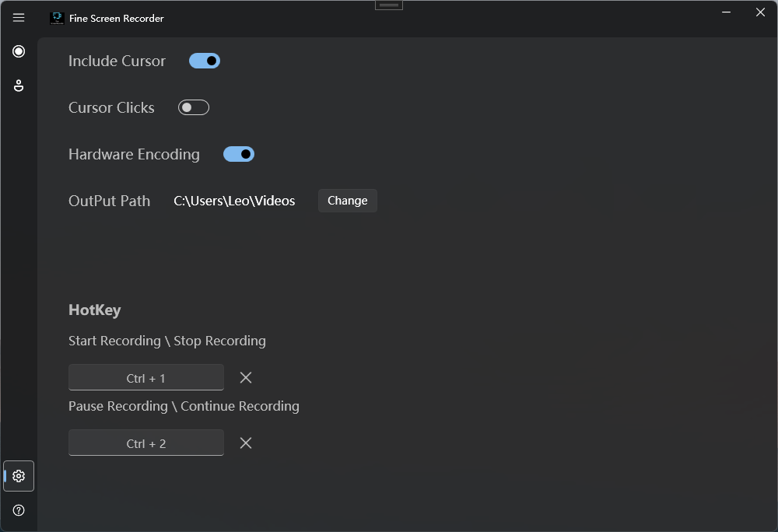778x532 pixels.
Task: Click the Hardware Encoding label
Action: click(x=134, y=154)
